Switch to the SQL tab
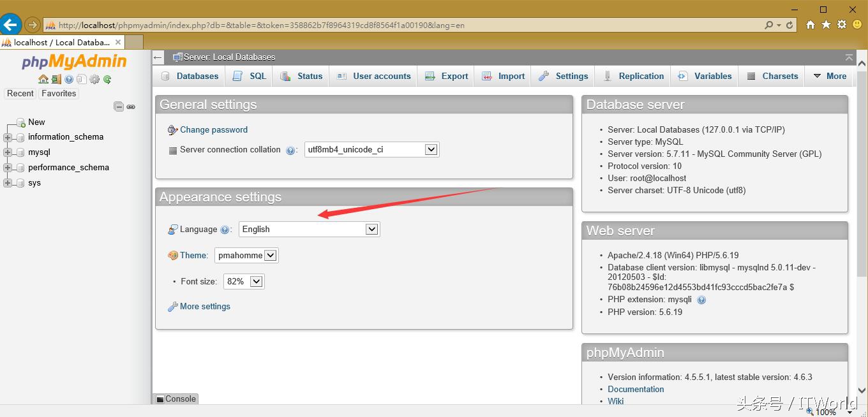 tap(250, 76)
